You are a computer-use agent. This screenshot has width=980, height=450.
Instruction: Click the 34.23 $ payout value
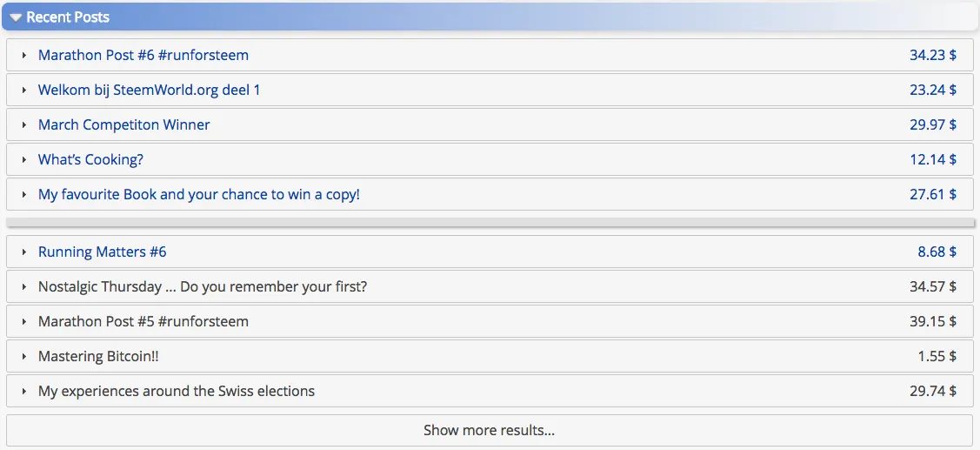(932, 55)
